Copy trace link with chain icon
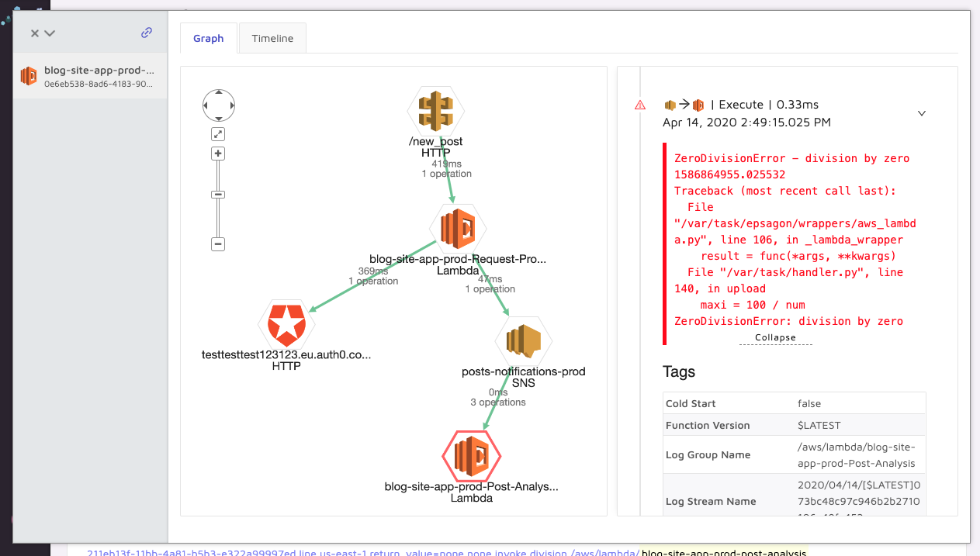 pos(147,33)
